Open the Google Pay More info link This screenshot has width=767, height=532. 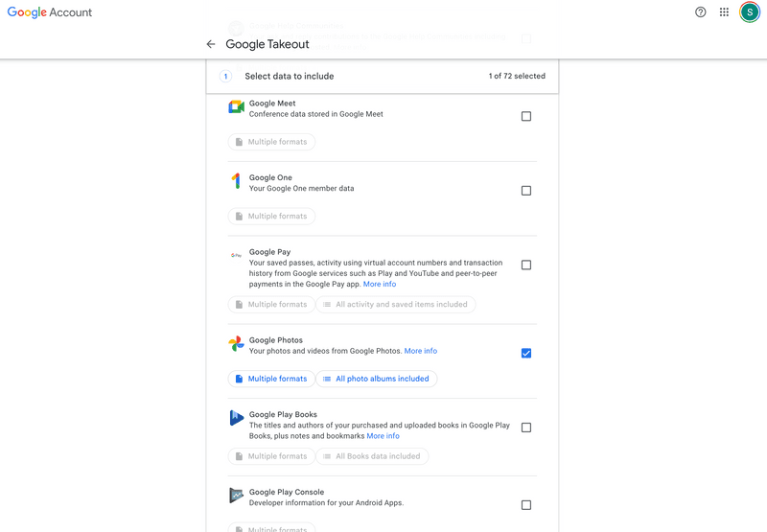click(x=380, y=285)
